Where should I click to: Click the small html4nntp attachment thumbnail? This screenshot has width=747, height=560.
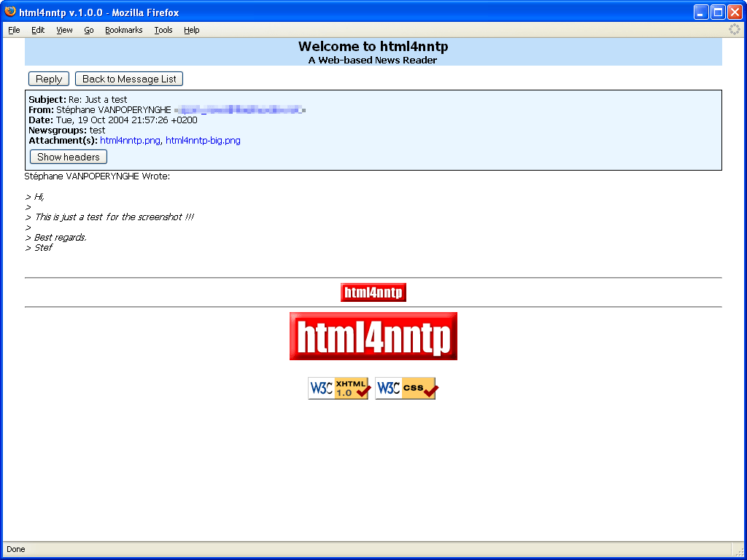[x=373, y=292]
